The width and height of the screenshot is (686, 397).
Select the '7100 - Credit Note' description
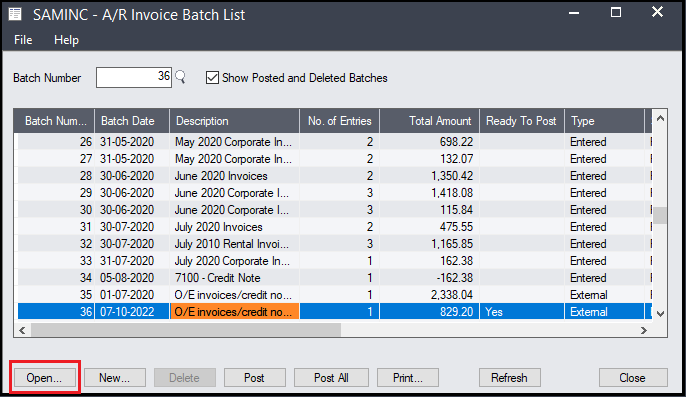[x=234, y=278]
